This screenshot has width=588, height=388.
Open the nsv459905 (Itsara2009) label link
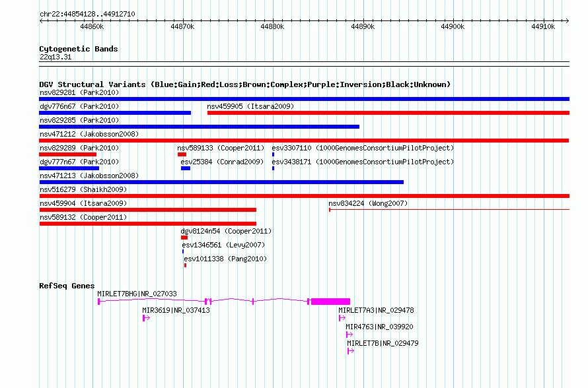tap(250, 106)
